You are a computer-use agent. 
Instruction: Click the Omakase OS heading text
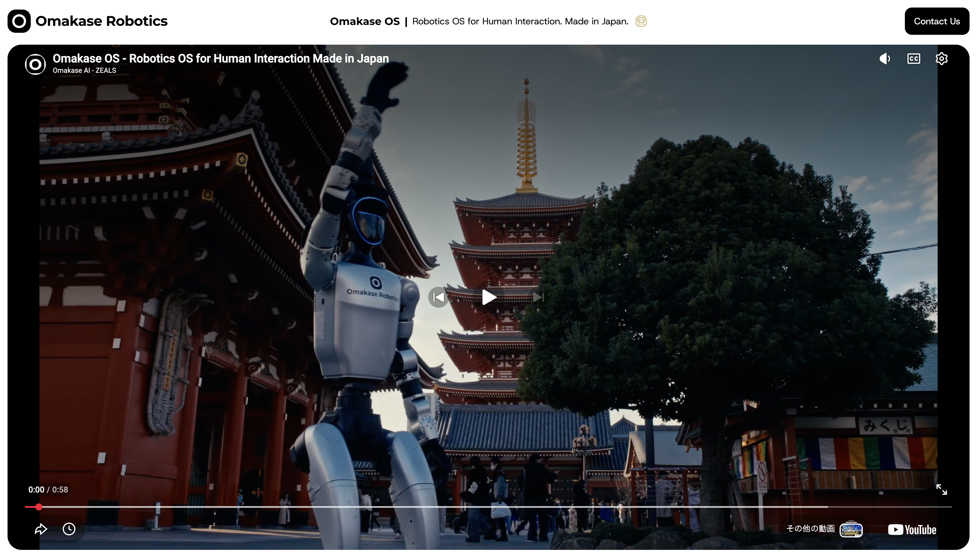coord(364,21)
